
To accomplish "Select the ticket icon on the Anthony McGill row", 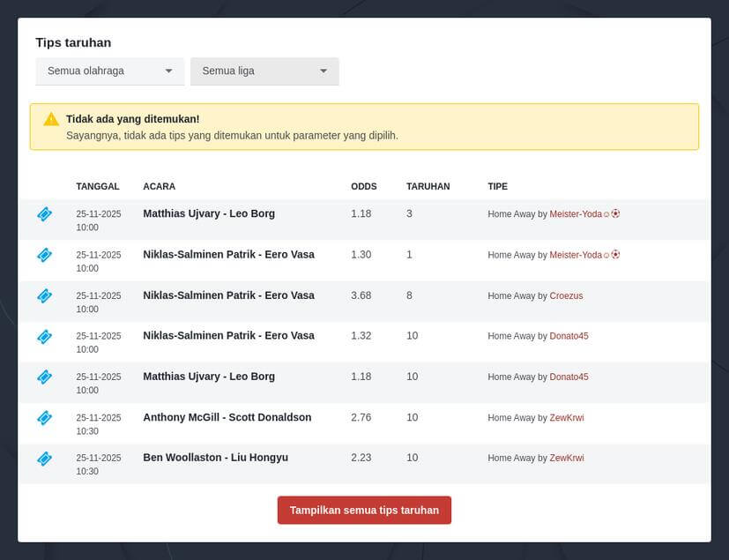I will click(44, 418).
